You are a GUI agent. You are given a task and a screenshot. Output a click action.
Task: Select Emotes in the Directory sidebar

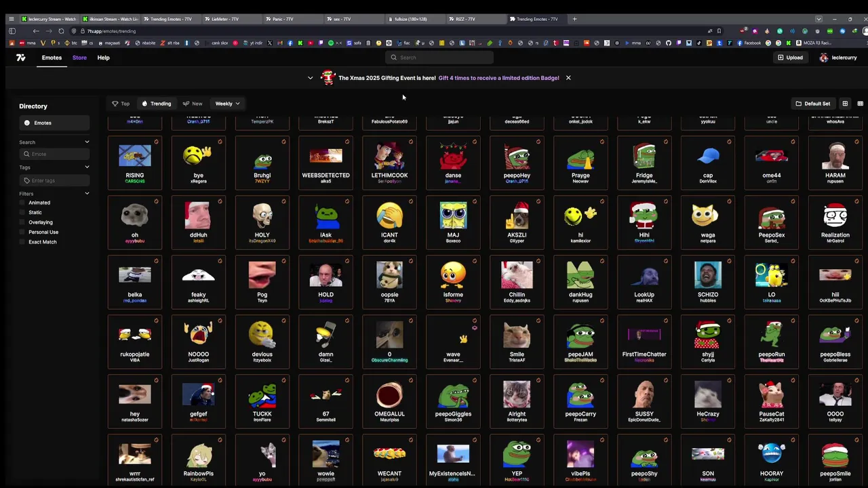coord(54,123)
